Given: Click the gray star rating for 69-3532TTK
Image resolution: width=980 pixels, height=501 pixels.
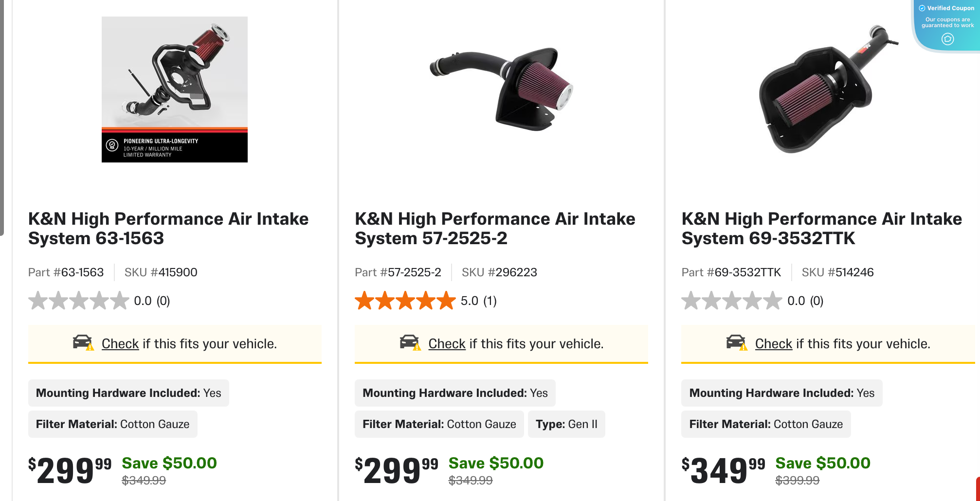Looking at the screenshot, I should (x=731, y=301).
